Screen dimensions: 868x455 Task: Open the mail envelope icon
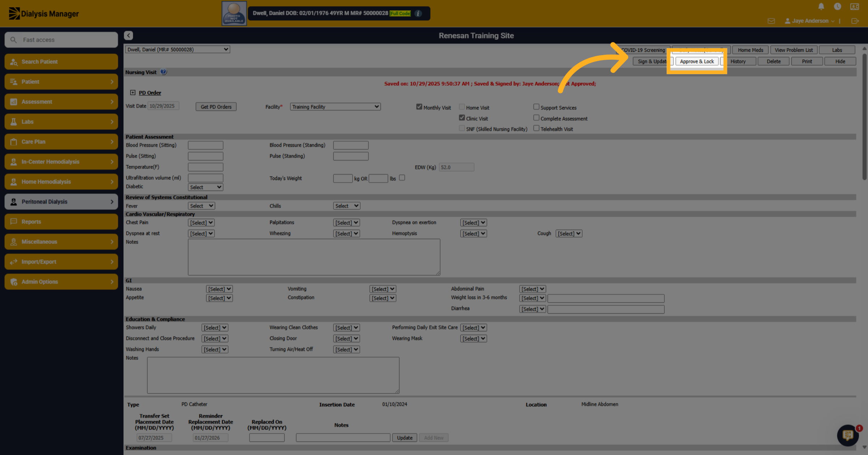(771, 21)
